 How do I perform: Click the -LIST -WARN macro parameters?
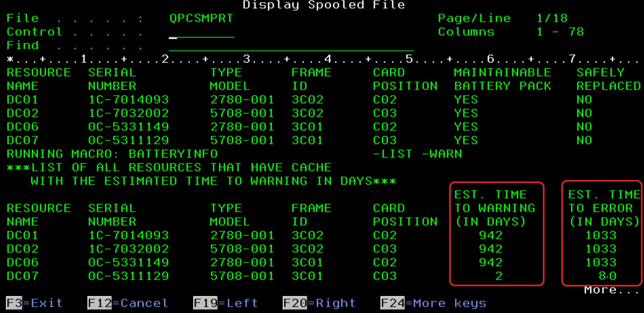[417, 154]
